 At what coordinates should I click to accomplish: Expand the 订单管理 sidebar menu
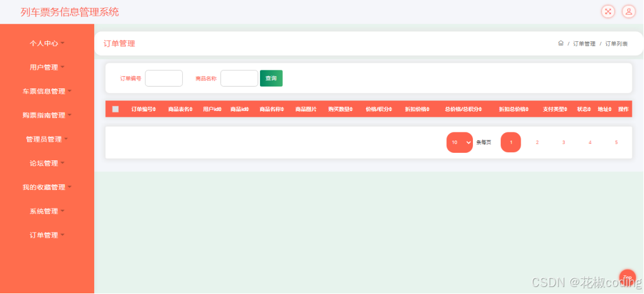tap(47, 235)
